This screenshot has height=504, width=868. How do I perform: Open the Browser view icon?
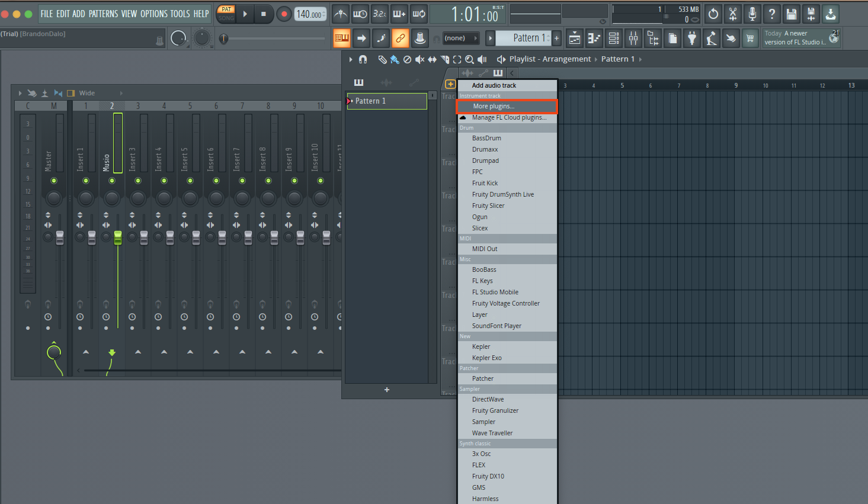[653, 38]
